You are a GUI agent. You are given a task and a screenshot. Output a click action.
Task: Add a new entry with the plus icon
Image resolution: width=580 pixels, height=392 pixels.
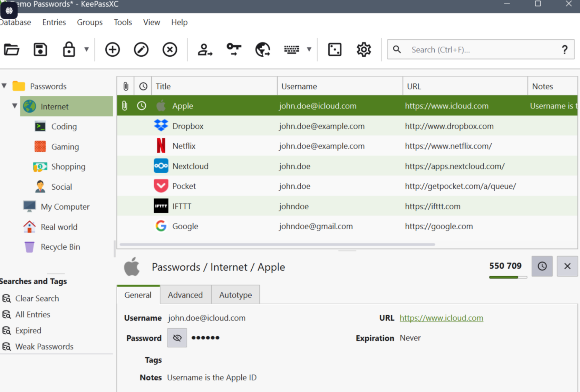pos(113,50)
